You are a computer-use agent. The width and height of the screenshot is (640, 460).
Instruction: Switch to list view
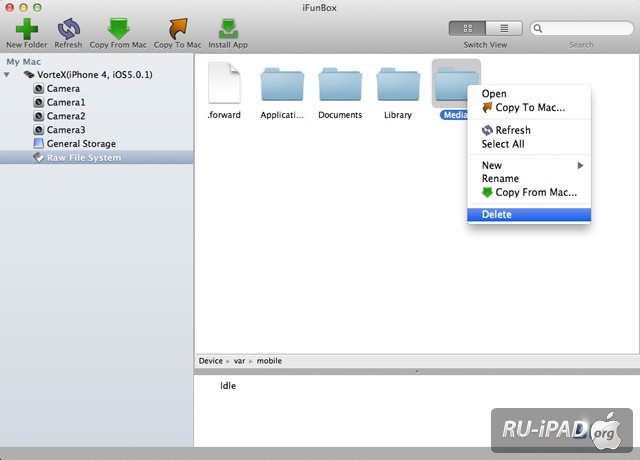504,29
